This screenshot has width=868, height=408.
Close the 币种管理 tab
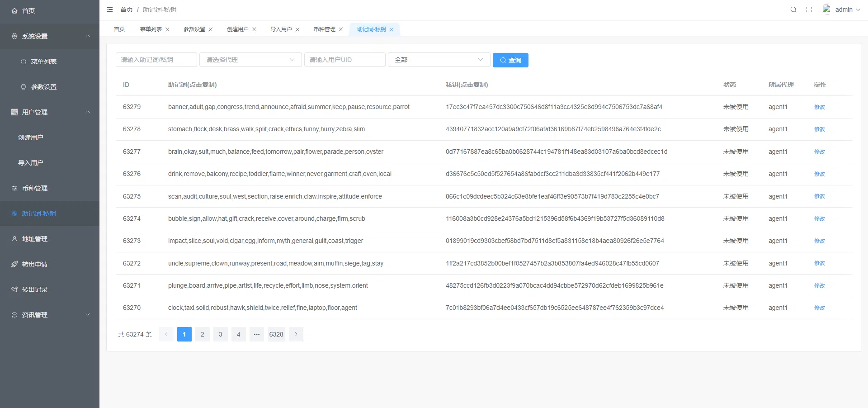[341, 29]
